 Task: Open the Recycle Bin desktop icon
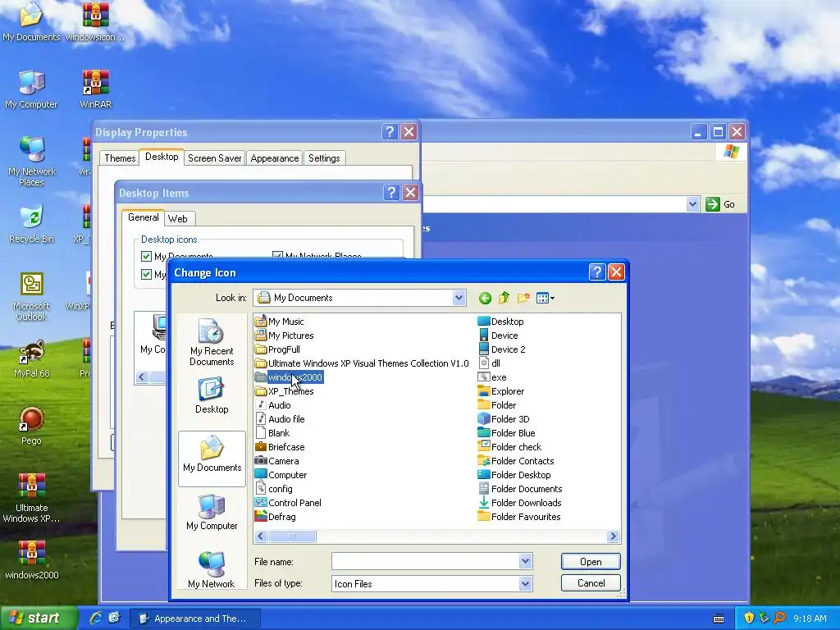click(x=32, y=224)
